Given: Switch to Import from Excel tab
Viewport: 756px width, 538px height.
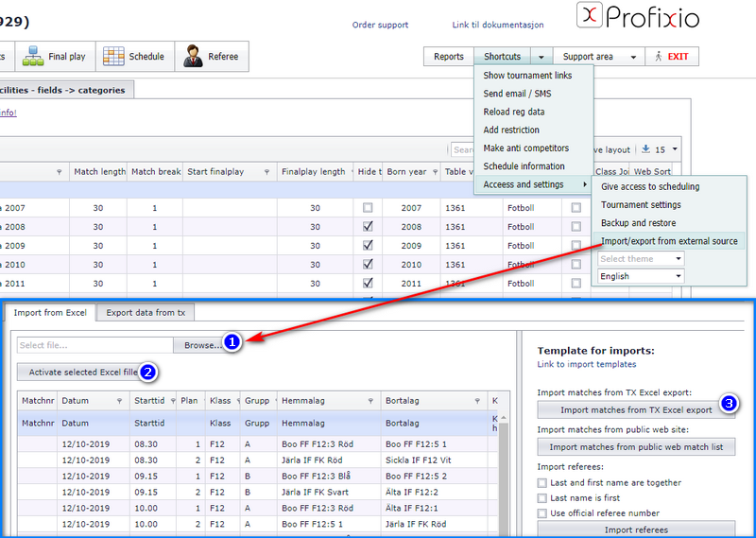Looking at the screenshot, I should (x=50, y=313).
